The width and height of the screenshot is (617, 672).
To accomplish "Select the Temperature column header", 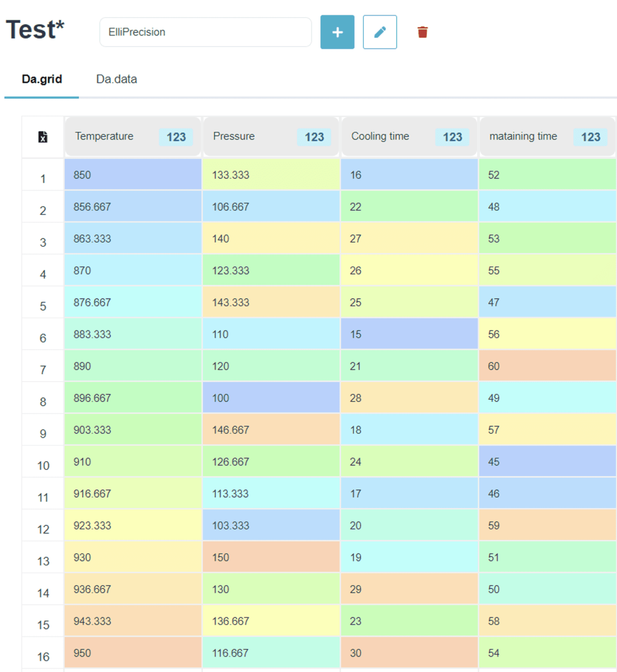I will pyautogui.click(x=104, y=136).
